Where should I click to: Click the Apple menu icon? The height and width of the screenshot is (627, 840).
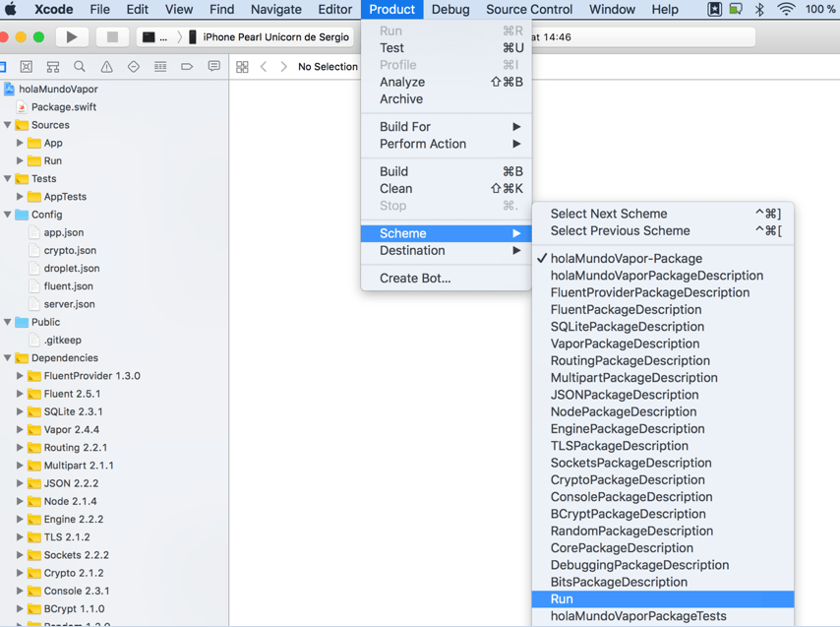pyautogui.click(x=10, y=9)
